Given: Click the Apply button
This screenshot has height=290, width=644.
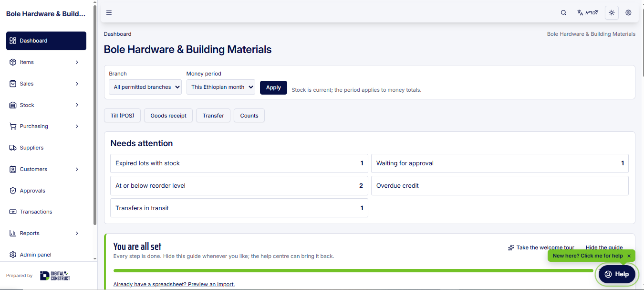Looking at the screenshot, I should (273, 87).
